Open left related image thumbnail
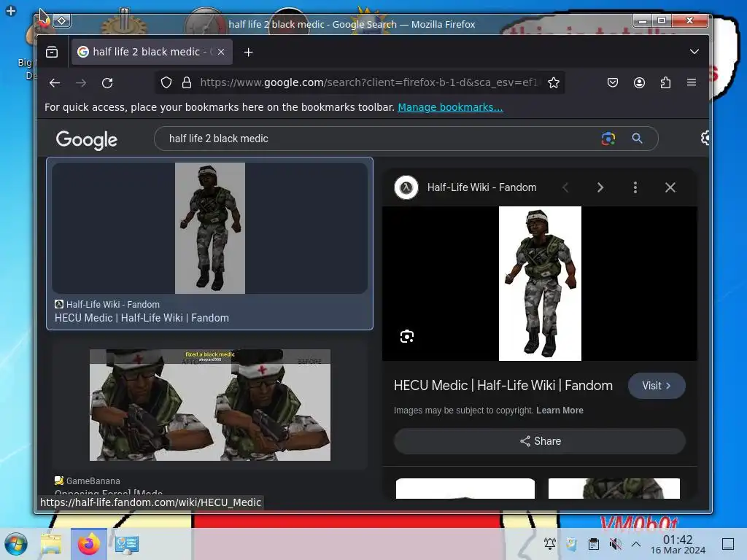This screenshot has height=560, width=747. coord(465,489)
